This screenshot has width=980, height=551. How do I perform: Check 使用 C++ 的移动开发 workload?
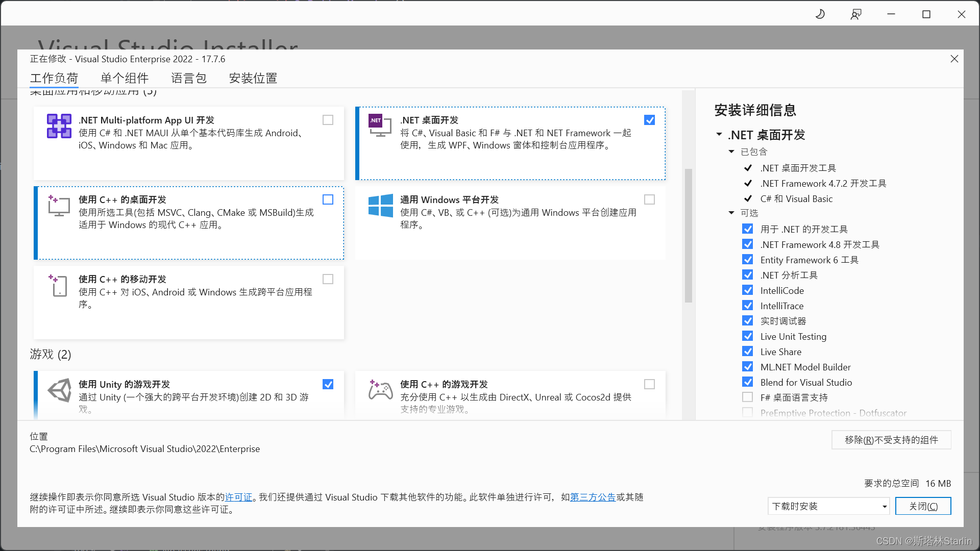pos(328,279)
